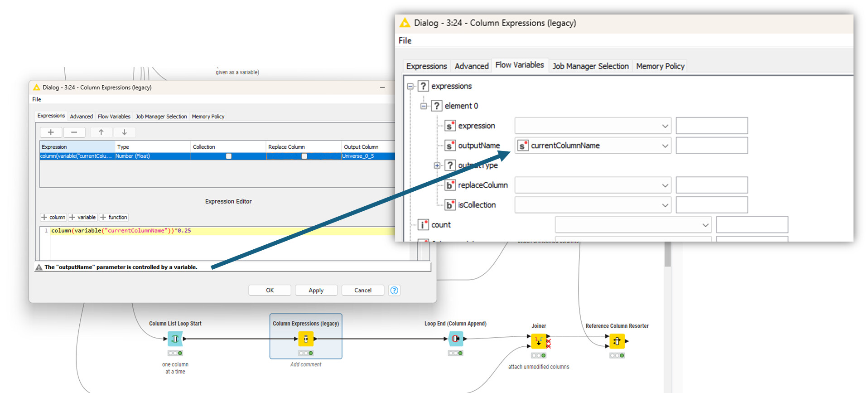Toggle the Collection checkbox in expression row

click(x=229, y=156)
